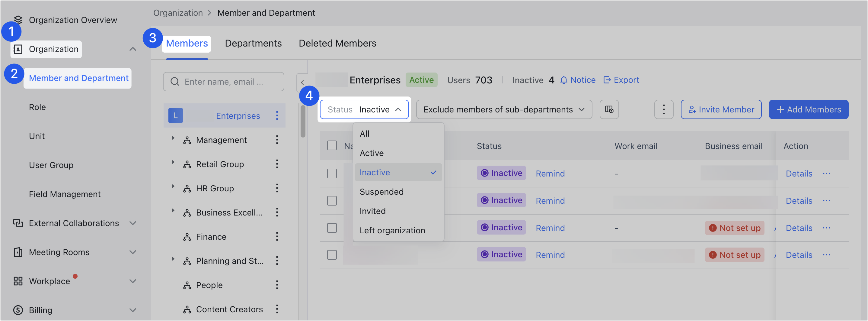This screenshot has width=868, height=321.
Task: Expand the Management department tree node
Action: (x=173, y=138)
